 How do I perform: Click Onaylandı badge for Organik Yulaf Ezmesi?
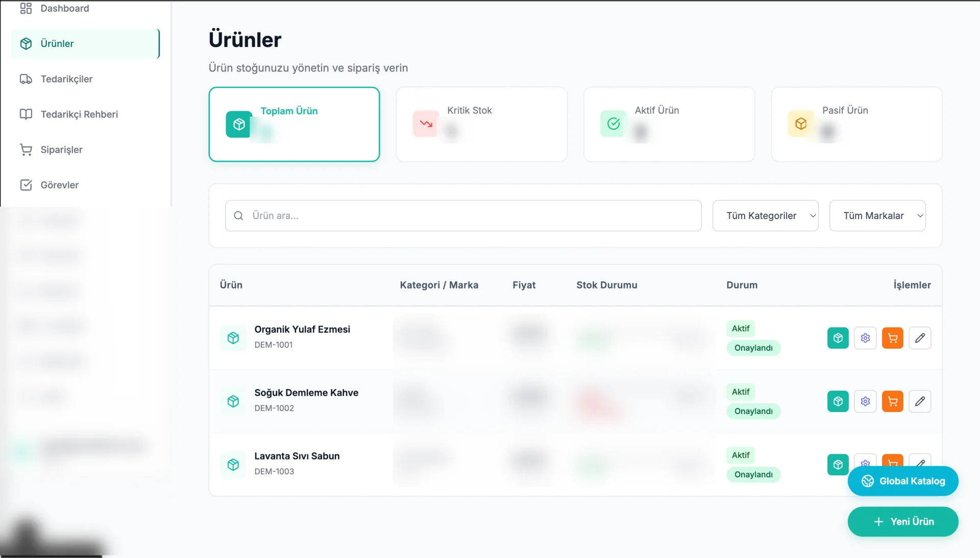pyautogui.click(x=753, y=348)
